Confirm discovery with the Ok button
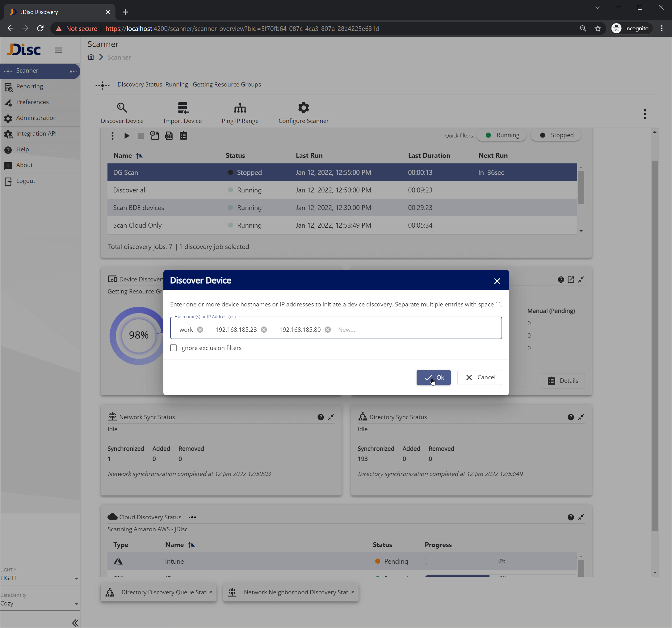 tap(434, 377)
